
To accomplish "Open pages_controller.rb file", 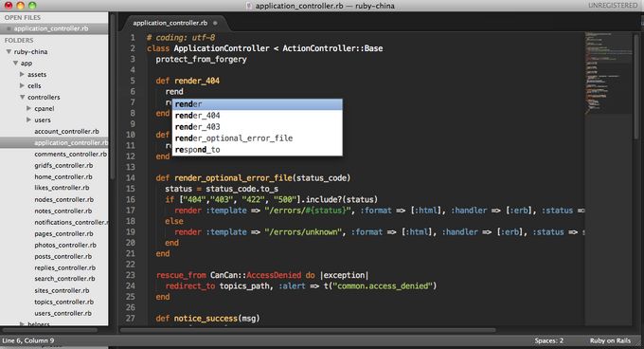I will (63, 234).
